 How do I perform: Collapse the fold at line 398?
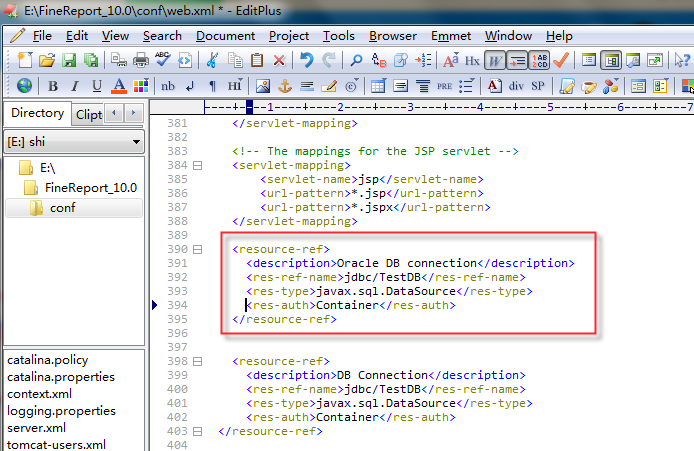click(x=197, y=362)
